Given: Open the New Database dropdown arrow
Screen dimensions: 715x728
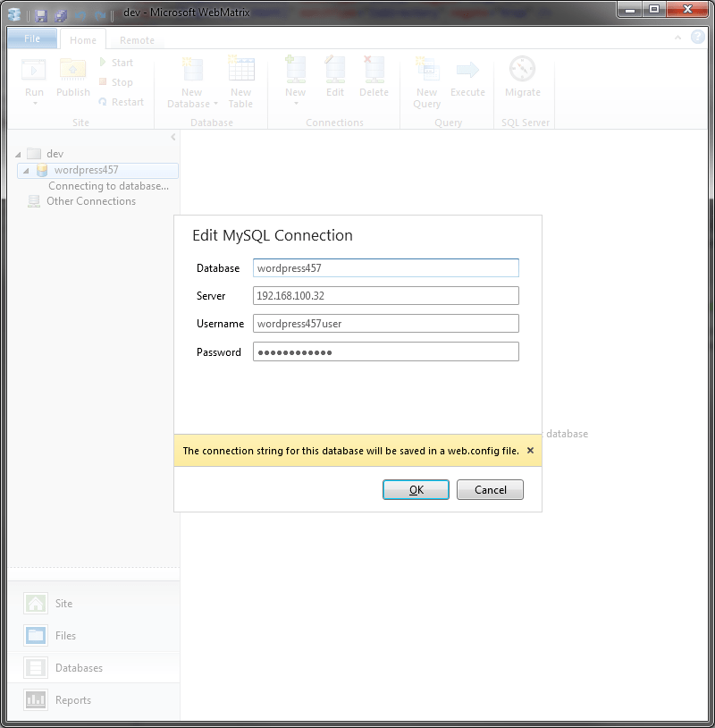Looking at the screenshot, I should (215, 104).
